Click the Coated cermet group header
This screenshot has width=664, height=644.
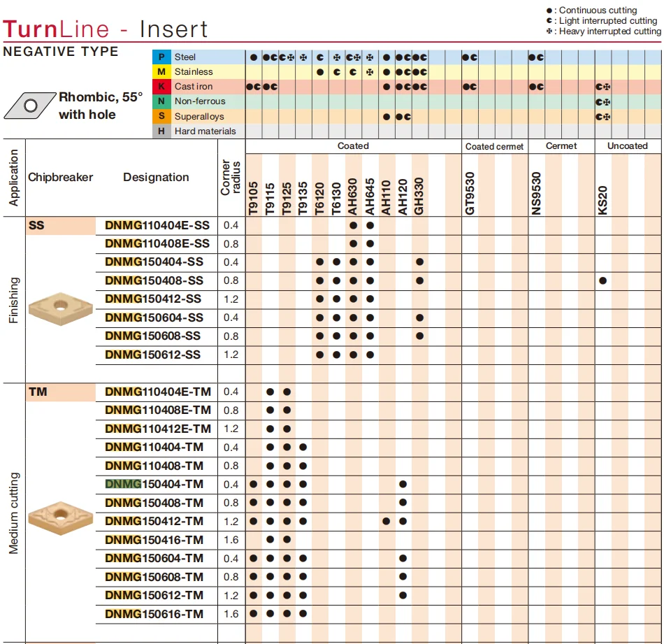point(495,147)
